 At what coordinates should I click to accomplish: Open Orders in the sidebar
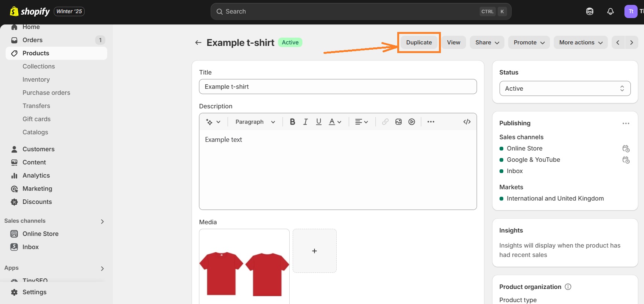point(56,40)
